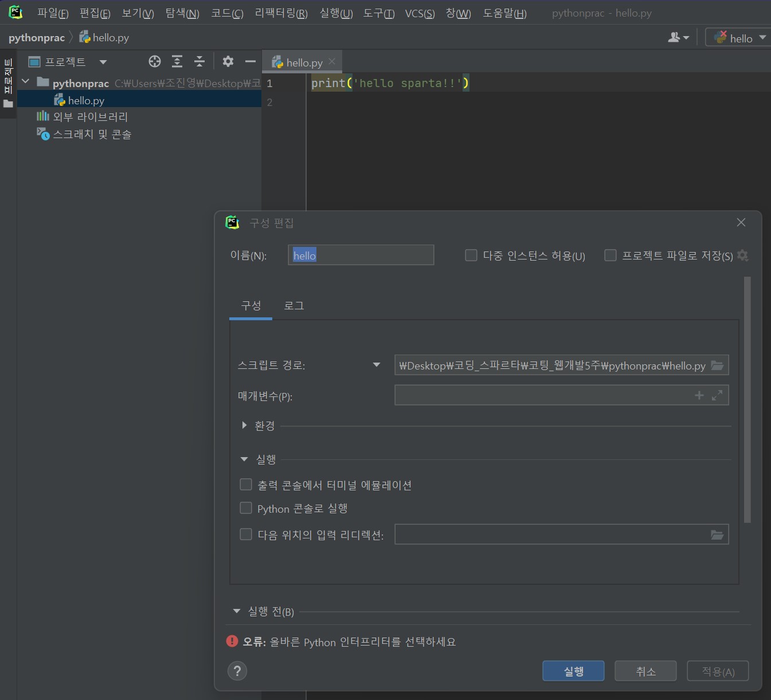
Task: Browse the input redirect file with the folder icon
Action: click(717, 534)
